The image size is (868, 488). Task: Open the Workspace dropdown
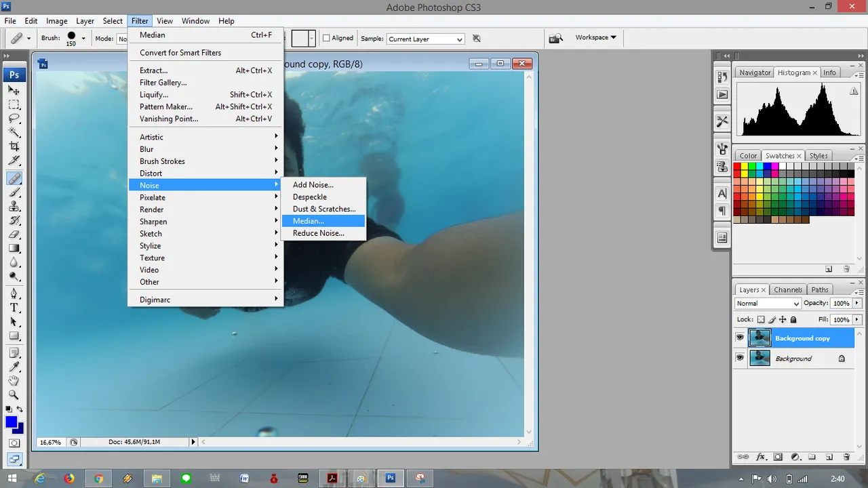click(595, 38)
